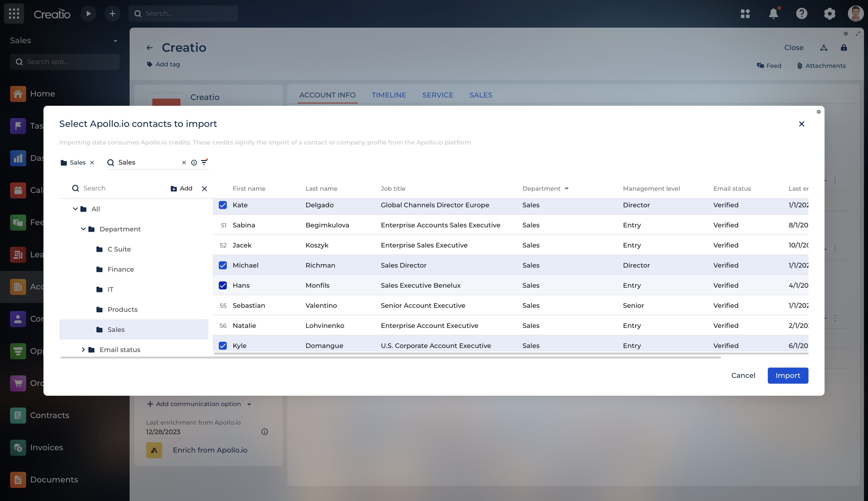Screen dimensions: 868x501
Task: Expand the Email status folder
Action: click(x=83, y=349)
